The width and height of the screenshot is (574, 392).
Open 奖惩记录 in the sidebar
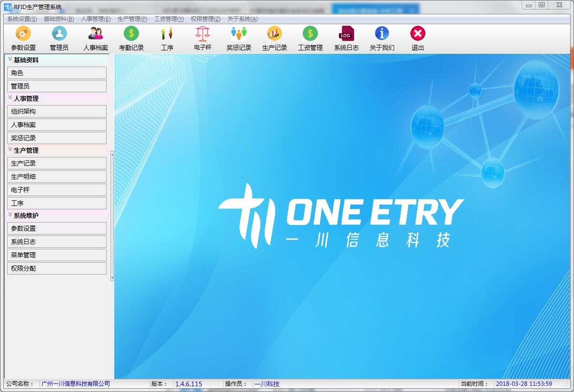click(x=57, y=138)
